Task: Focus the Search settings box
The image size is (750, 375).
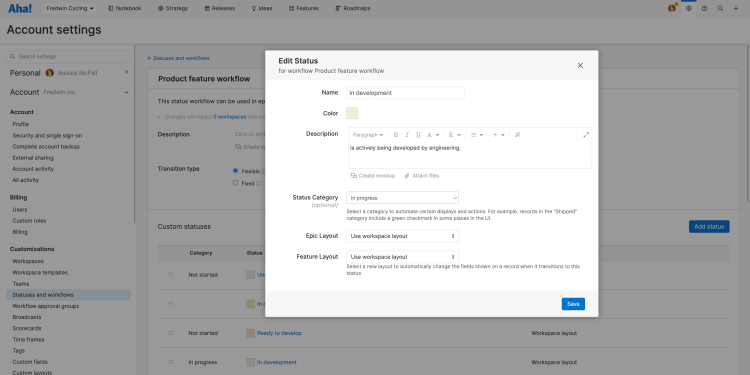Action: [x=68, y=56]
